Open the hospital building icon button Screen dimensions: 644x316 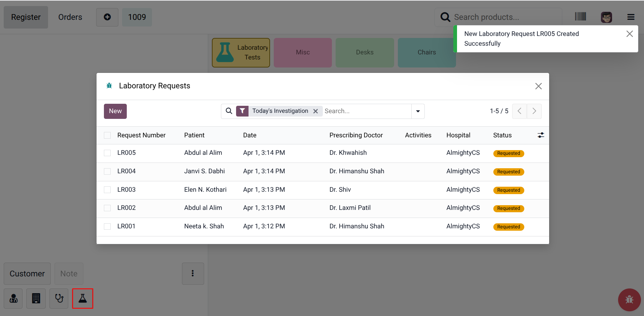click(36, 298)
